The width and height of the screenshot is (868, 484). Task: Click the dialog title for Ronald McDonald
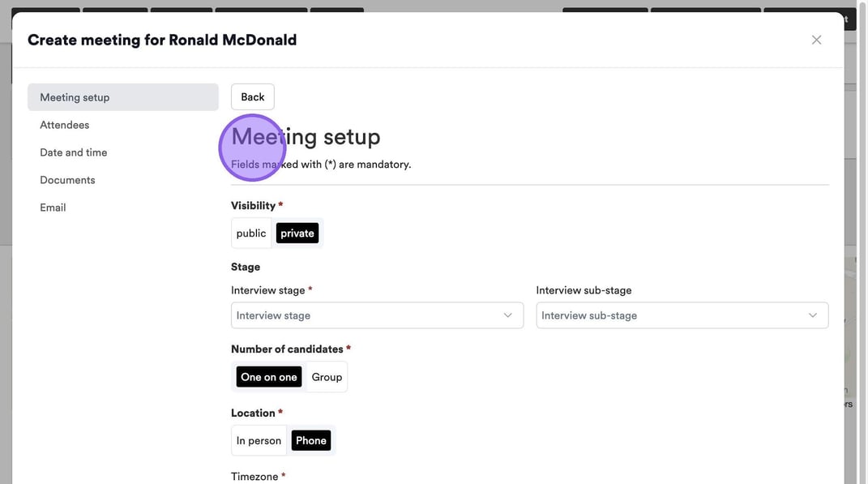click(162, 40)
